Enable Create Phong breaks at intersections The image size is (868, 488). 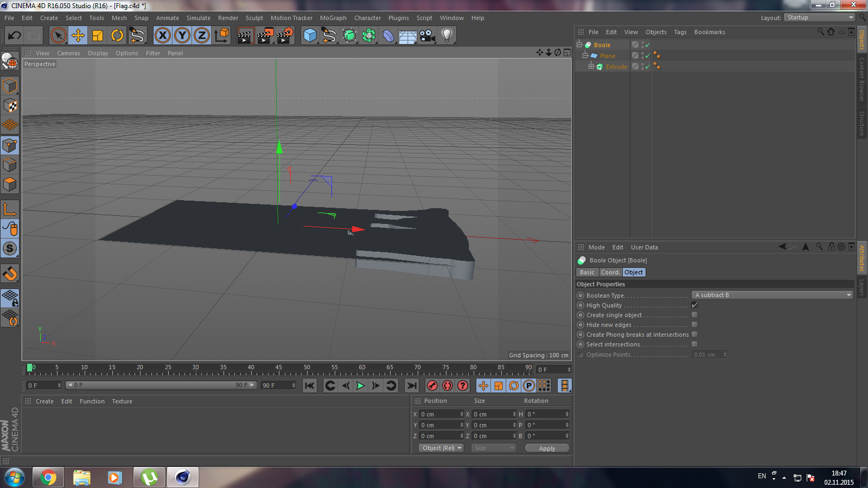[694, 335]
